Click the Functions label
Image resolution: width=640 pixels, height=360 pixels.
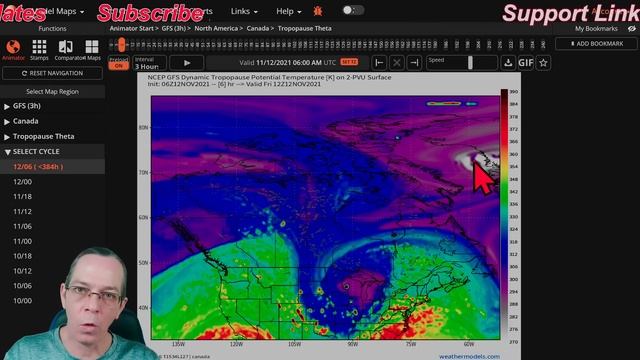[52, 29]
